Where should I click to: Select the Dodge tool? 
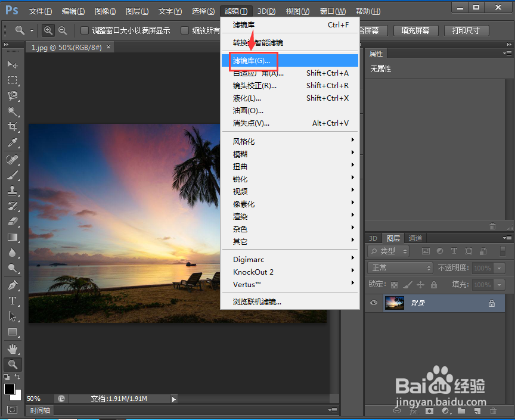pyautogui.click(x=13, y=268)
